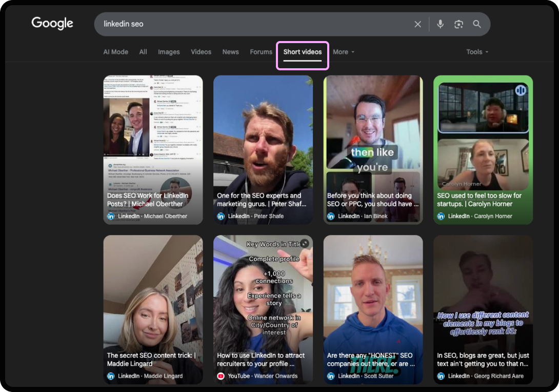Open search by image camera icon
Screen dimensions: 559x392
point(458,24)
